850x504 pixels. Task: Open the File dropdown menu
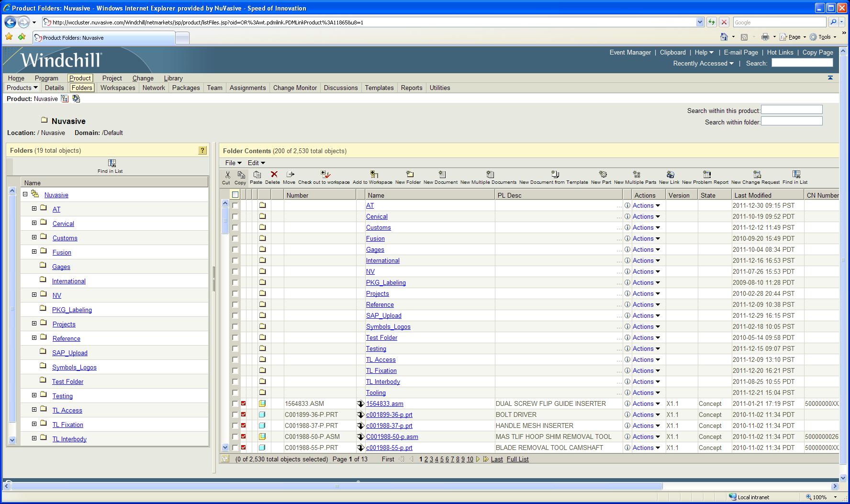click(233, 163)
